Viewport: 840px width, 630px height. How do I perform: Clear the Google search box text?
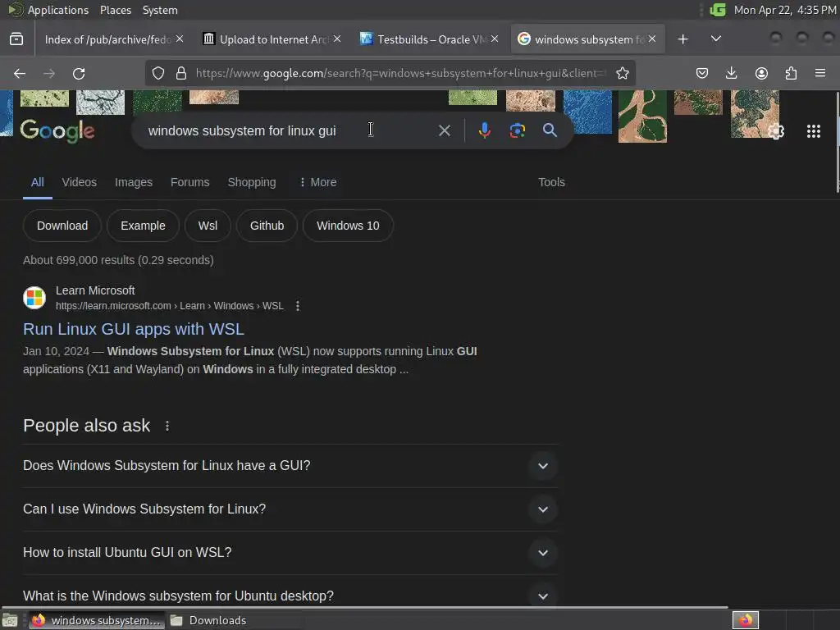pyautogui.click(x=444, y=130)
